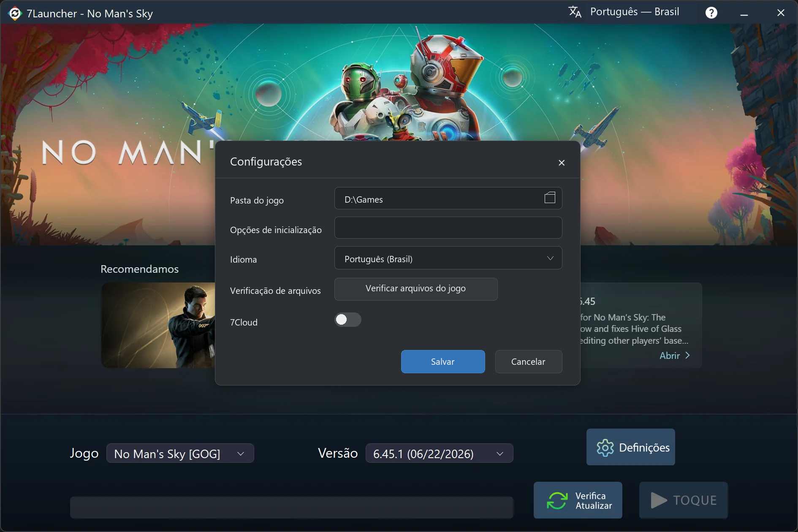This screenshot has width=798, height=532.
Task: Click the Cancelar button
Action: point(529,361)
